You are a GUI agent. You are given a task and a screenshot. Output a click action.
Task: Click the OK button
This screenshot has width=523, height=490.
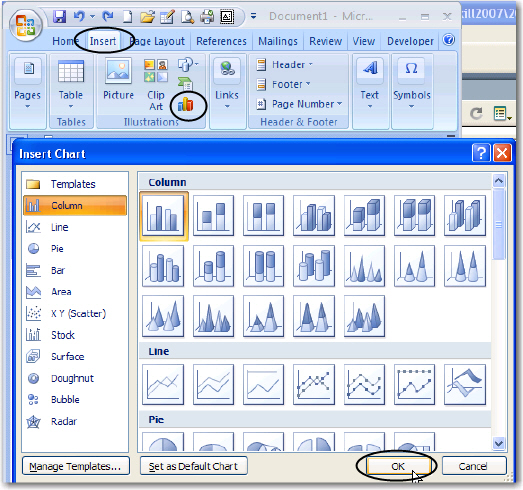tap(398, 466)
